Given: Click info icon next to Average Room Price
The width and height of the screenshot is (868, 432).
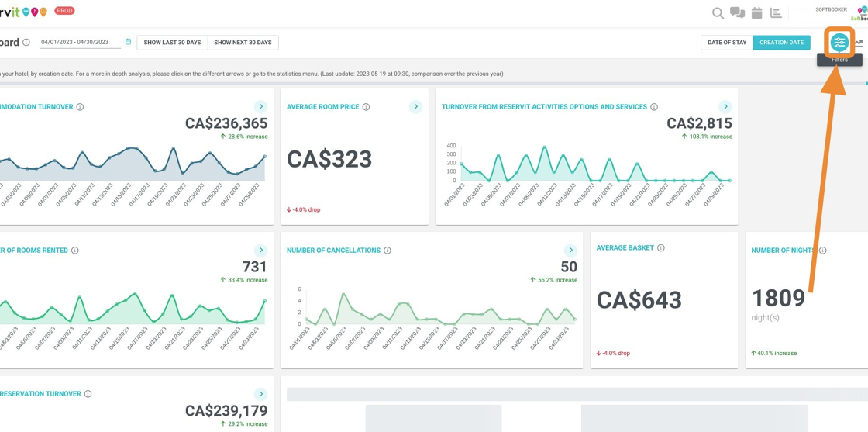Looking at the screenshot, I should 366,107.
